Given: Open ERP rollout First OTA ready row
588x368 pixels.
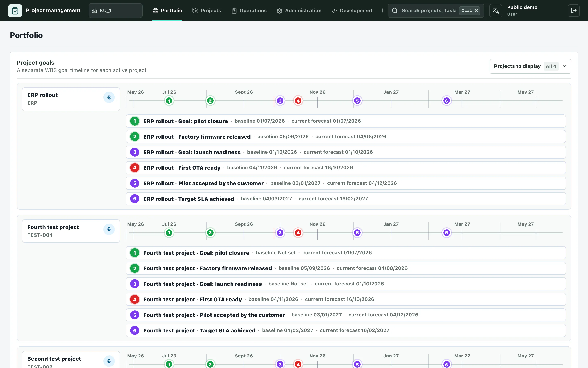Looking at the screenshot, I should [x=345, y=168].
